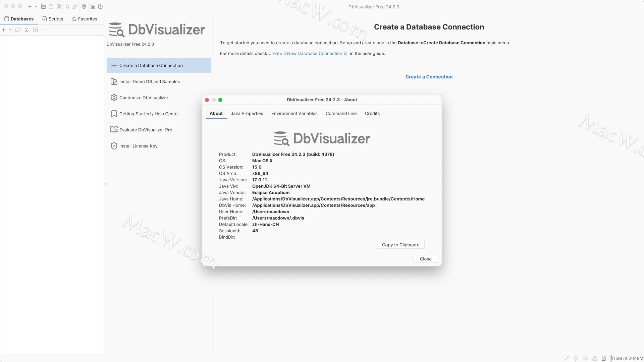Switch to the Scripts tab
Viewport: 644px width, 362px height.
tap(53, 19)
